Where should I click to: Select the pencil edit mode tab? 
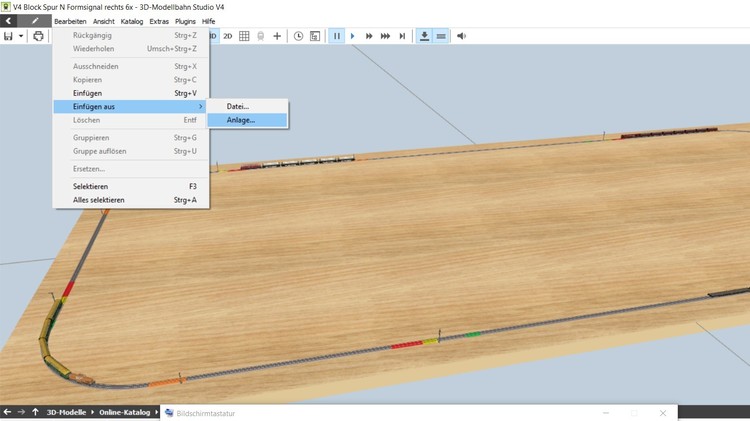click(x=34, y=21)
